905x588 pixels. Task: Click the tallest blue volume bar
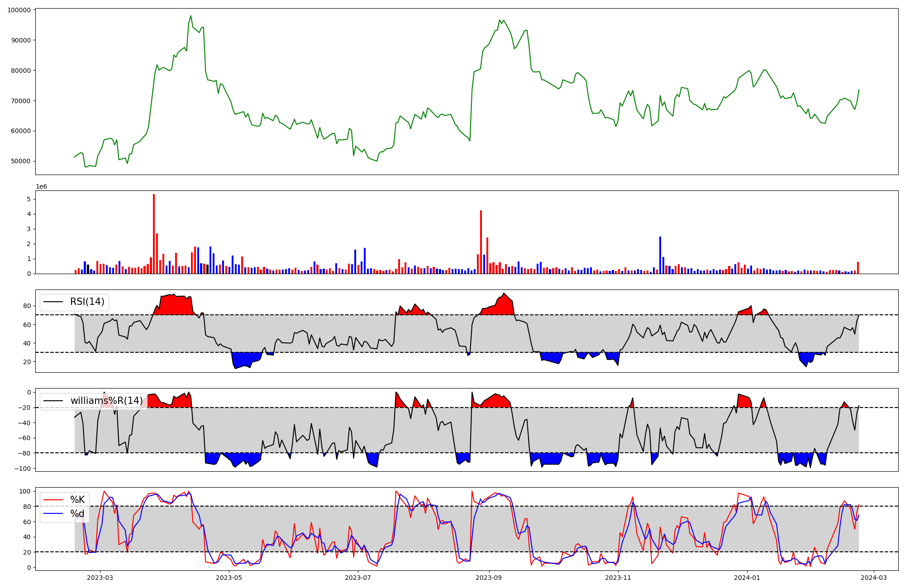660,255
